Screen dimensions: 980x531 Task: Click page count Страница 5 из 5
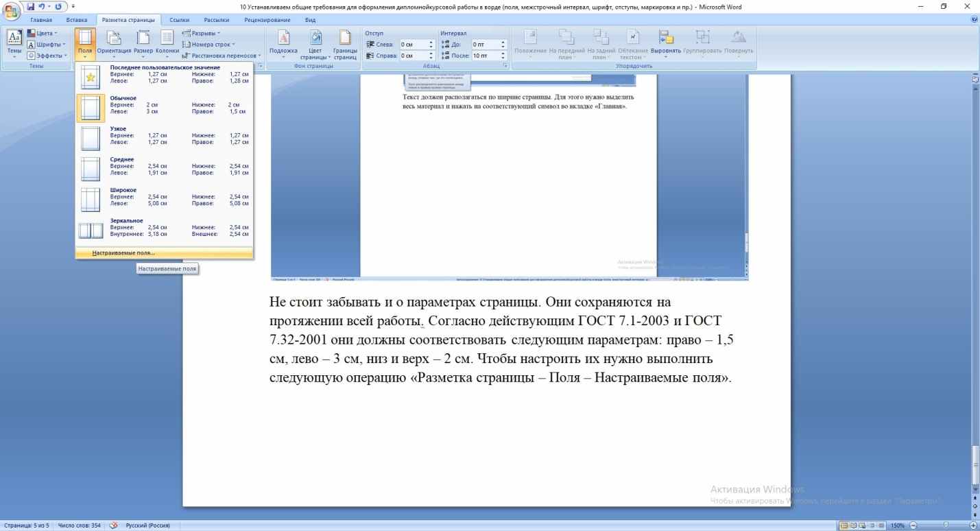tap(26, 526)
